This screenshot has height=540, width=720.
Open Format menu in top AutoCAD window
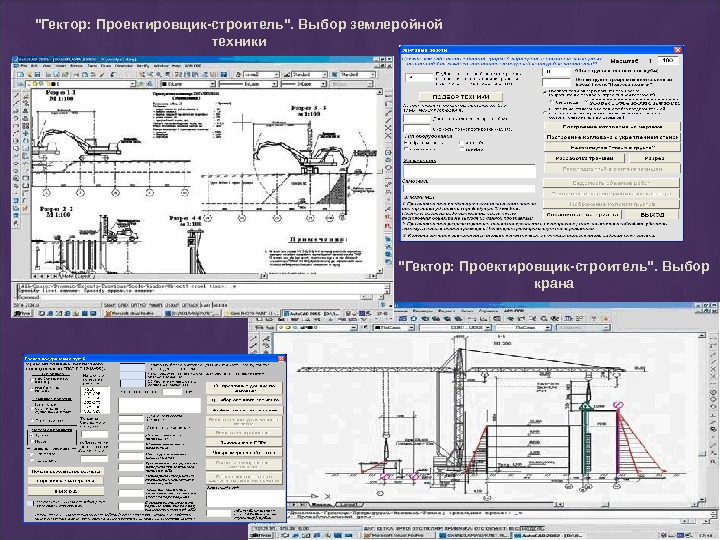(76, 66)
